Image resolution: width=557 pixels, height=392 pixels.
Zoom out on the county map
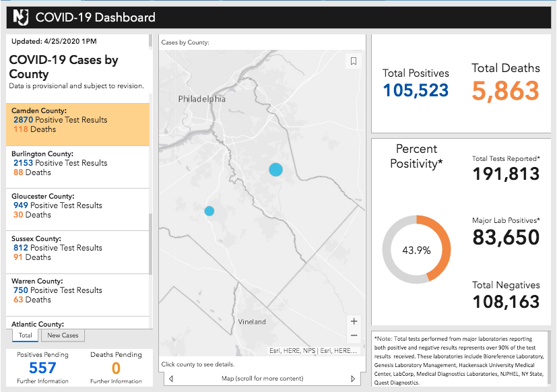pyautogui.click(x=354, y=335)
